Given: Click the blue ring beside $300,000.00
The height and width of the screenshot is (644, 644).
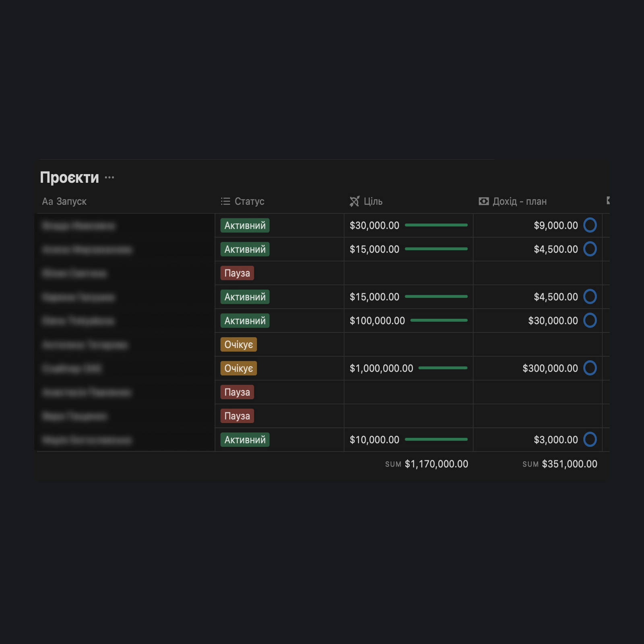Looking at the screenshot, I should [x=590, y=368].
